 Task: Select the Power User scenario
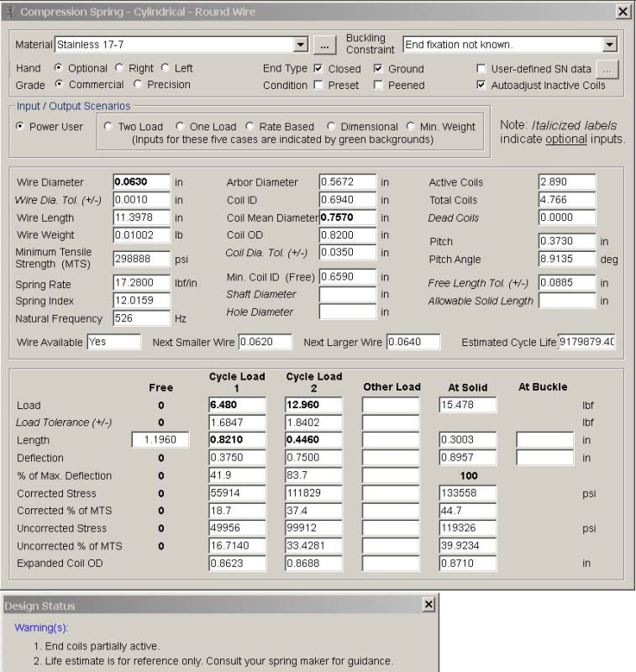point(19,126)
